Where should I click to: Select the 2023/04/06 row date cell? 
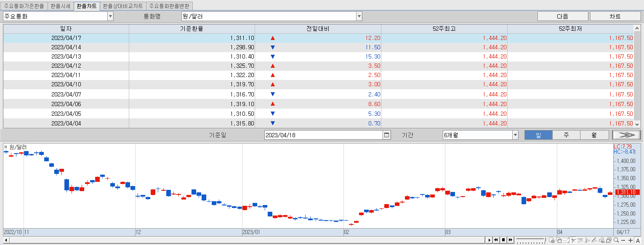pos(66,104)
